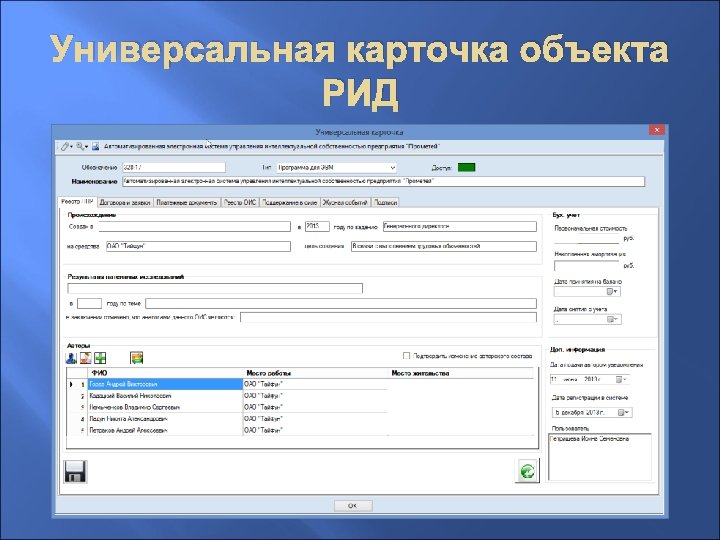The height and width of the screenshot is (540, 720).
Task: Open dropdown arrow beside pencil icon
Action: (x=72, y=147)
